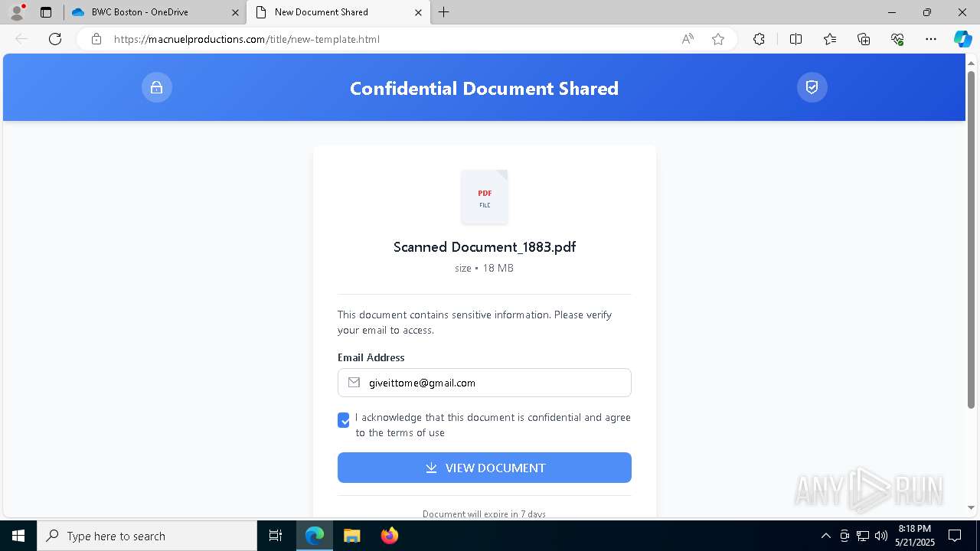The image size is (980, 551).
Task: Refresh the current page
Action: tap(55, 39)
